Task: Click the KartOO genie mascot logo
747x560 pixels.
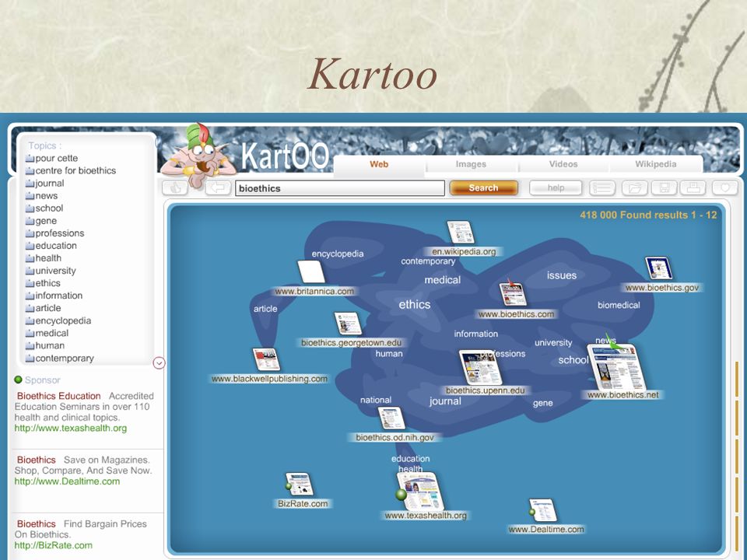Action: (x=198, y=155)
